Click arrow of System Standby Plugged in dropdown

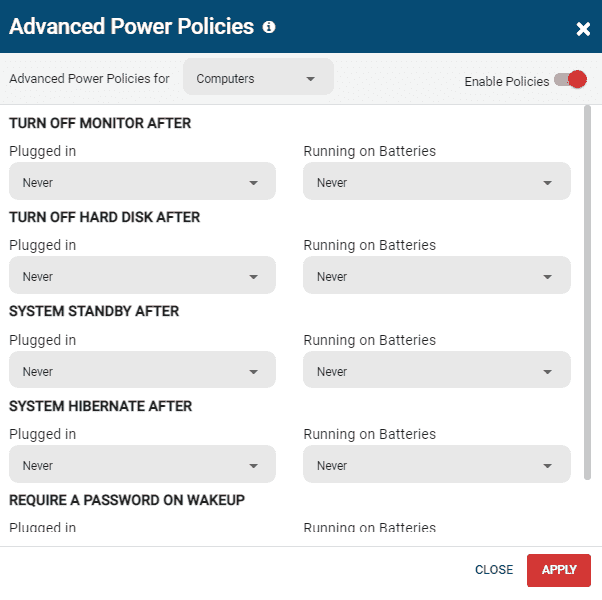(x=254, y=372)
